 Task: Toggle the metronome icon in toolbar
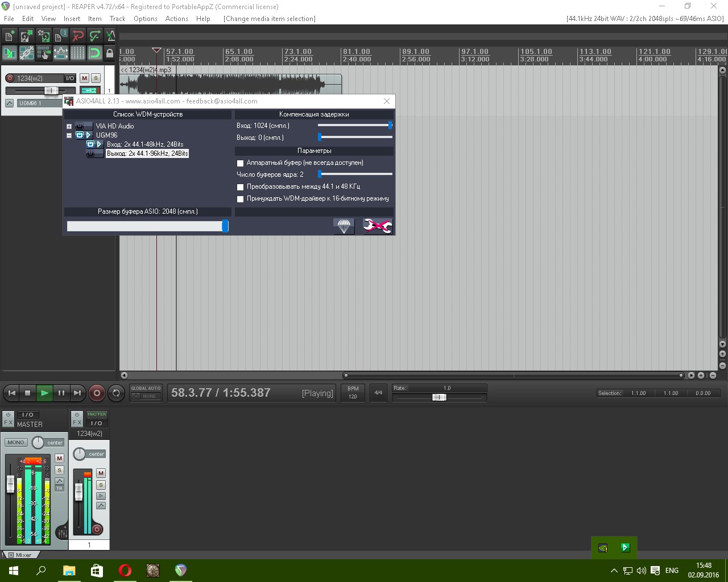tap(110, 36)
